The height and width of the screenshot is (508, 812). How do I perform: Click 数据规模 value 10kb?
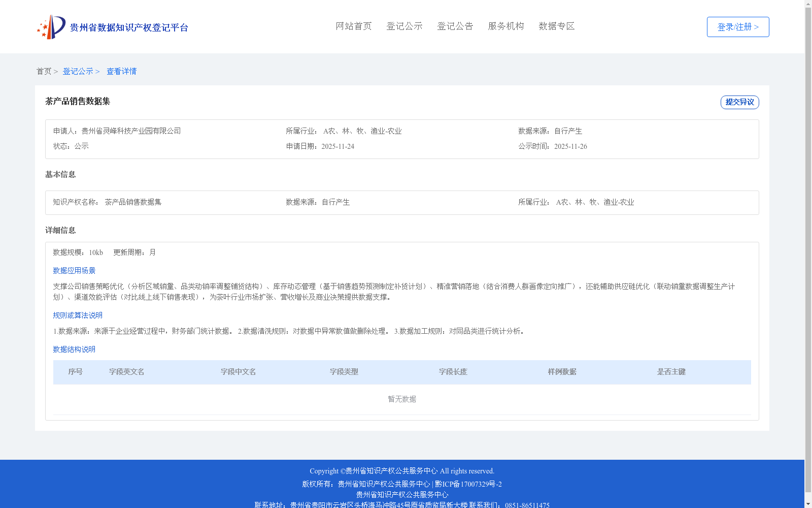tap(96, 252)
